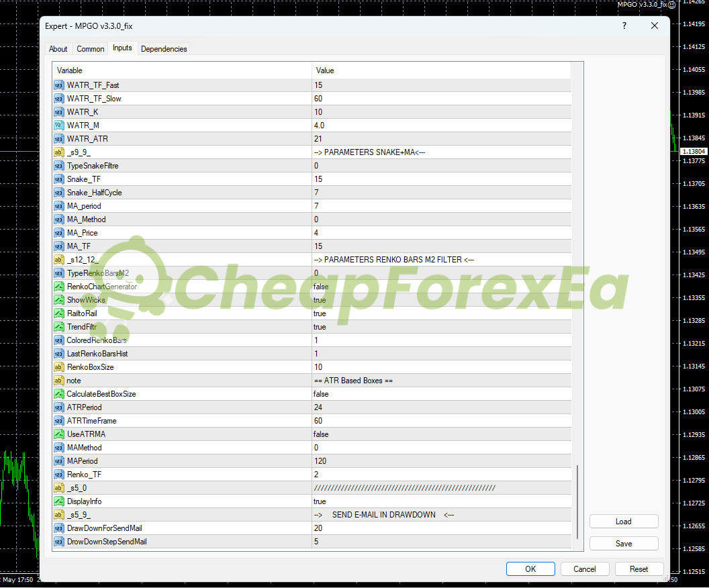Click the boolean icon beside CalculateBestBoxSize
The width and height of the screenshot is (709, 588).
(59, 394)
